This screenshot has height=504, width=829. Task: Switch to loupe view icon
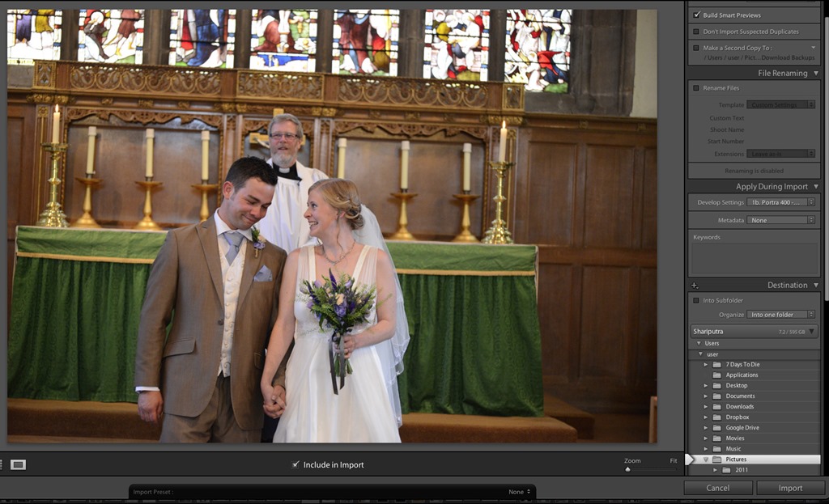pos(18,464)
